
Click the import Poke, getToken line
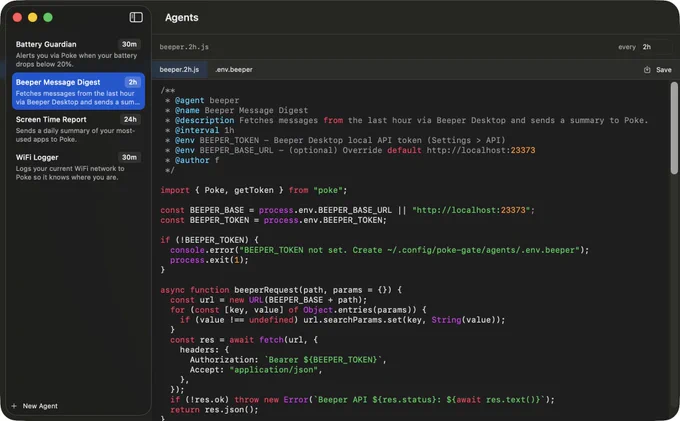254,190
